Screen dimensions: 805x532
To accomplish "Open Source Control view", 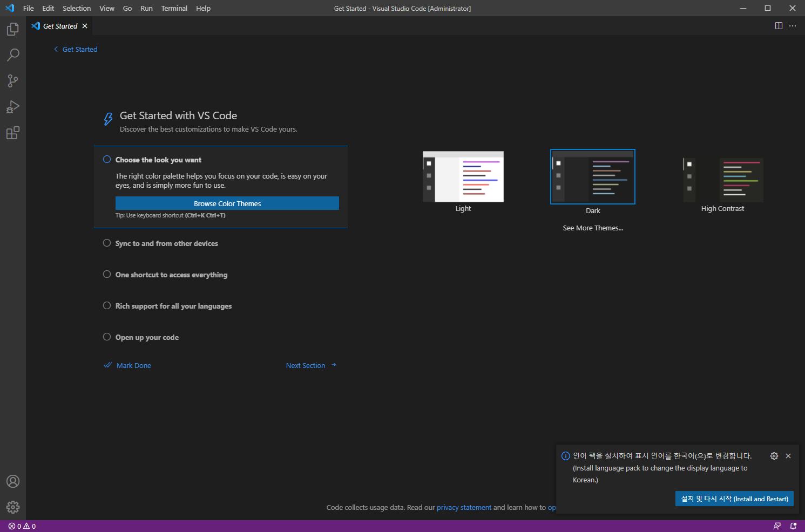I will (x=13, y=81).
